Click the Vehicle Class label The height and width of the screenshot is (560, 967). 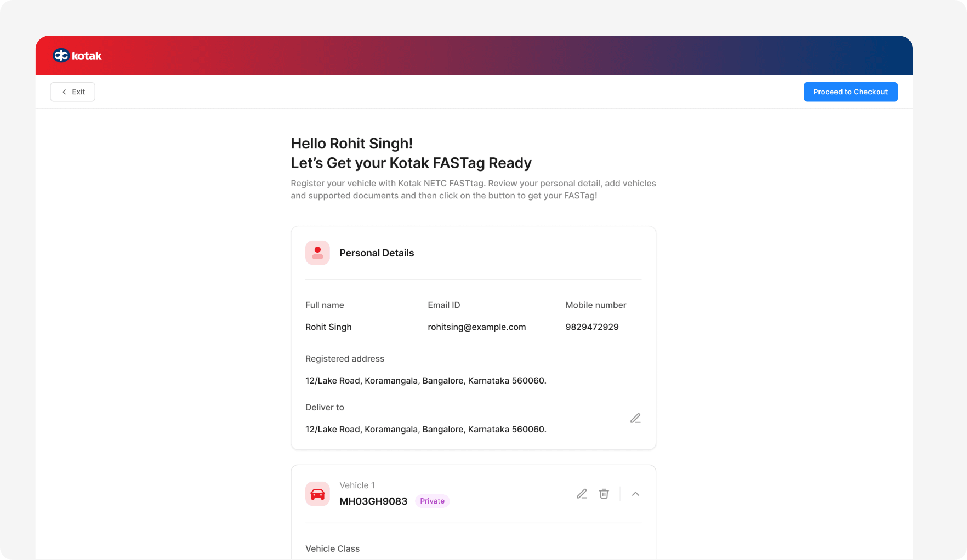click(x=332, y=549)
